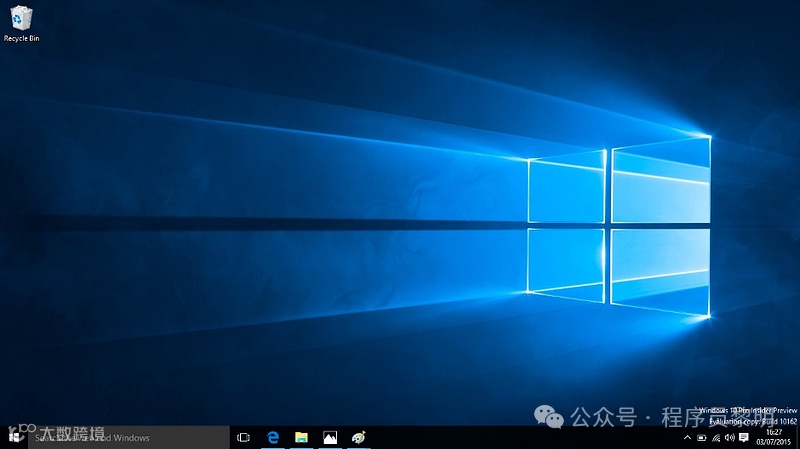This screenshot has height=449, width=800.
Task: Open the volume speaker icon
Action: [730, 438]
